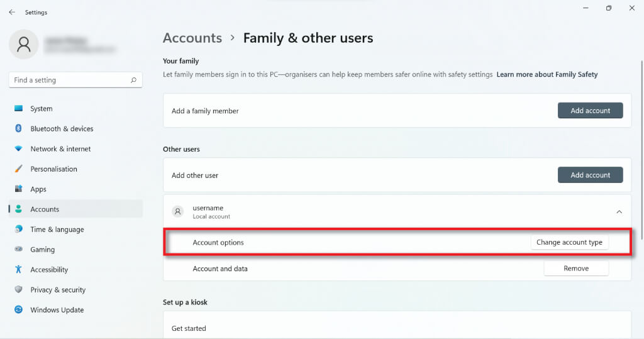Open Learn more about Family Safety link
This screenshot has height=339, width=644.
click(547, 74)
